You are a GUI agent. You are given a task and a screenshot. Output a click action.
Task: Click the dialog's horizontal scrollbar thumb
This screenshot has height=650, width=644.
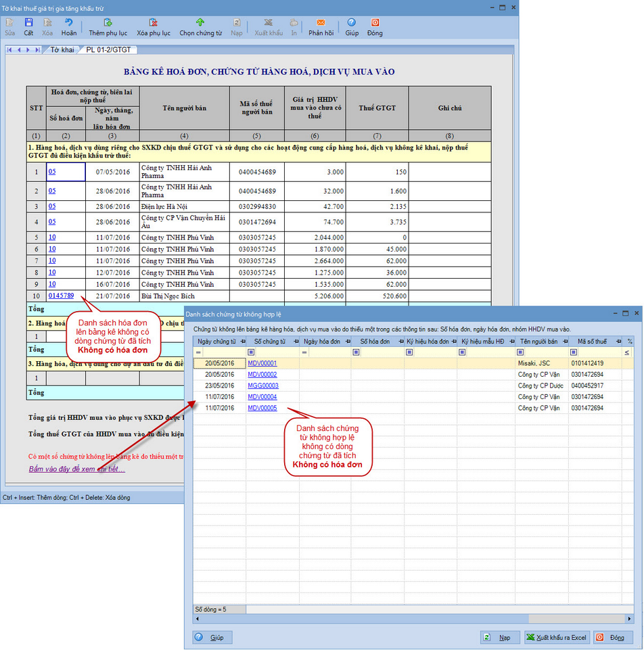click(x=365, y=619)
